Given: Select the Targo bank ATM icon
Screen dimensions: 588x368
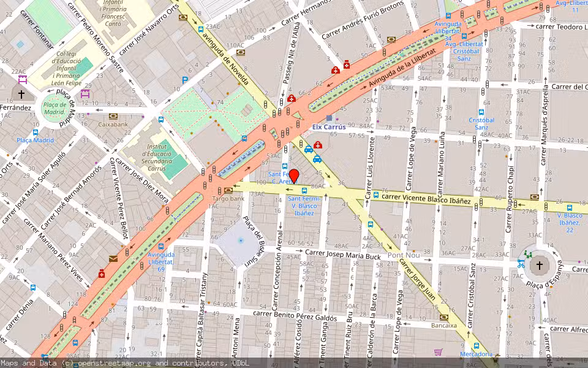Looking at the screenshot, I should point(227,191).
